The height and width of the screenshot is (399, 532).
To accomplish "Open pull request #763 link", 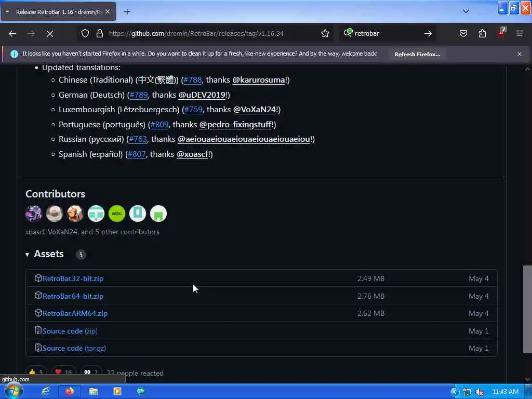I will [137, 139].
